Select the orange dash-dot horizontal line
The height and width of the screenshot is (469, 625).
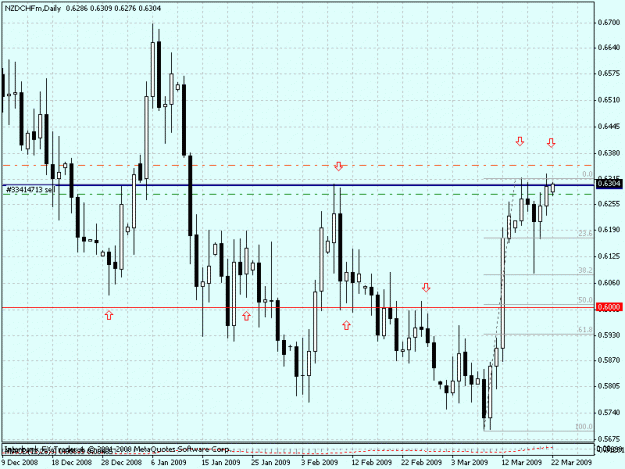tap(298, 165)
